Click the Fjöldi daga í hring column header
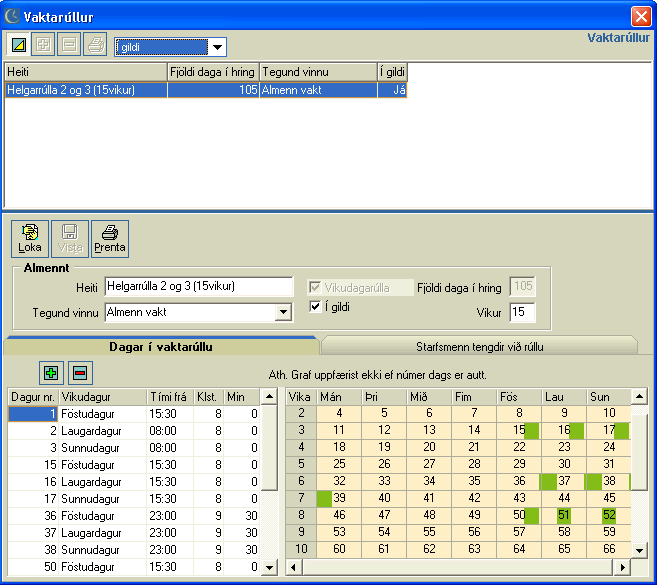The image size is (657, 585). 212,72
